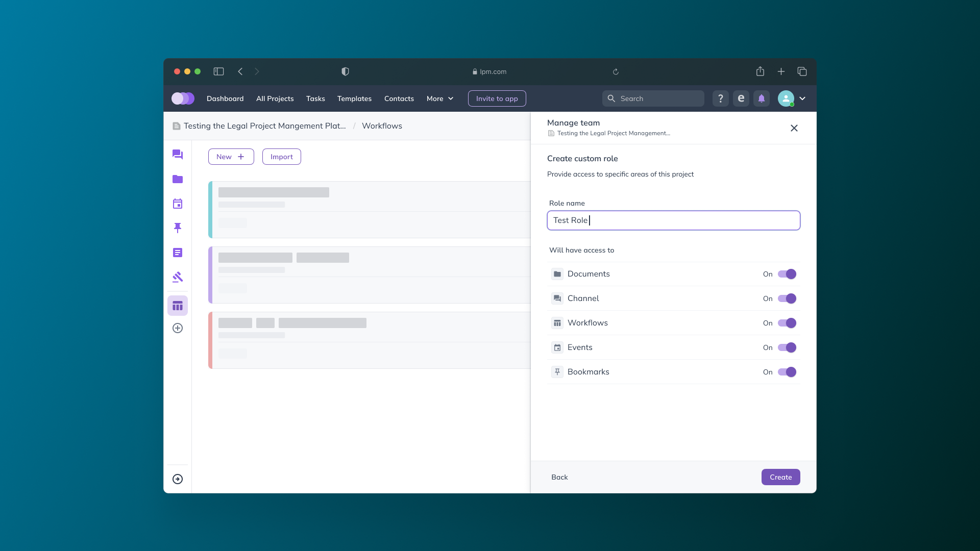Click the Import button

[x=282, y=157]
